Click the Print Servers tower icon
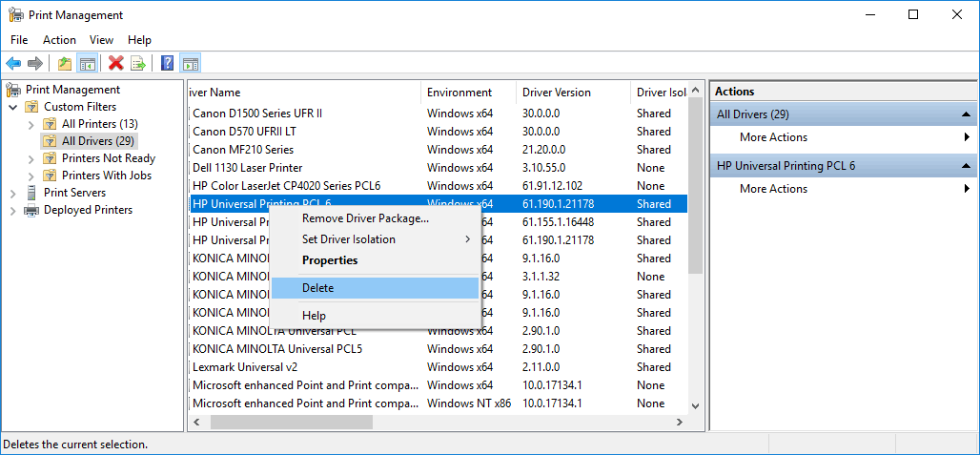This screenshot has height=455, width=980. point(31,193)
